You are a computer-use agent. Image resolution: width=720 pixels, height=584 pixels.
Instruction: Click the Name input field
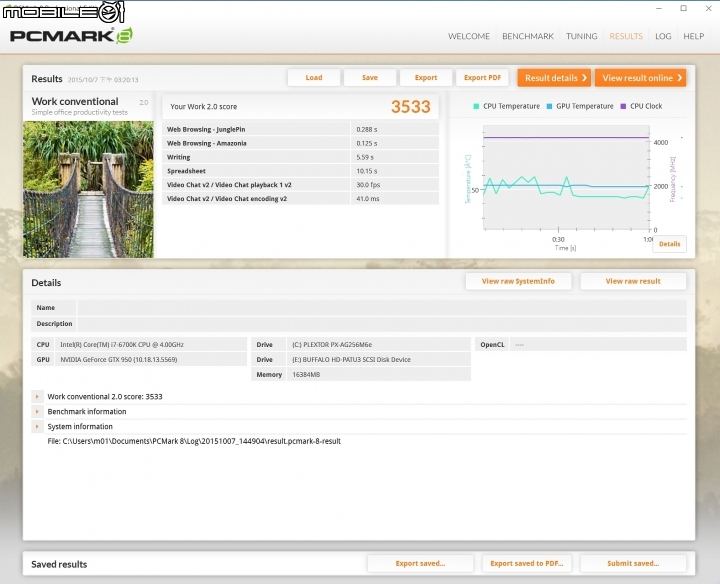coord(382,308)
